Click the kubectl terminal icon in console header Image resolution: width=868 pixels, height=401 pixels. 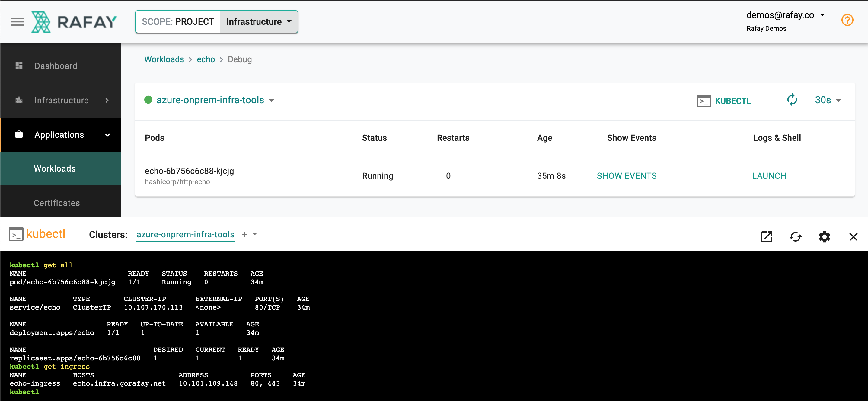coord(16,234)
